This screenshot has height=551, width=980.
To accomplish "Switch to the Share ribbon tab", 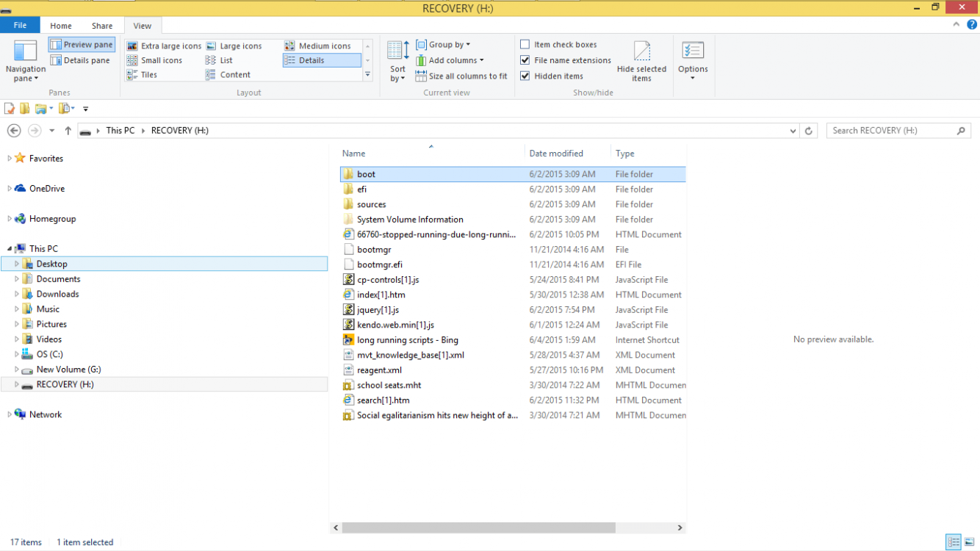I will point(102,26).
